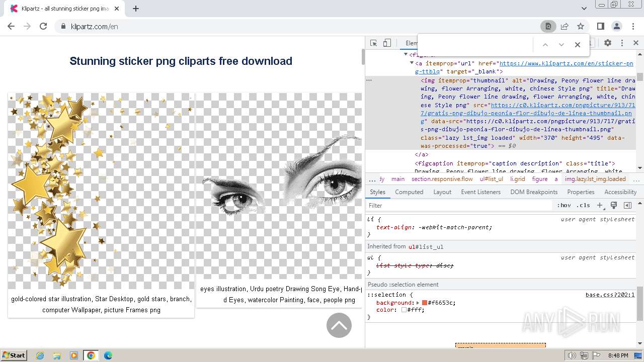This screenshot has width=644, height=362.
Task: Click the 'main' breadcrumb
Action: point(398,179)
